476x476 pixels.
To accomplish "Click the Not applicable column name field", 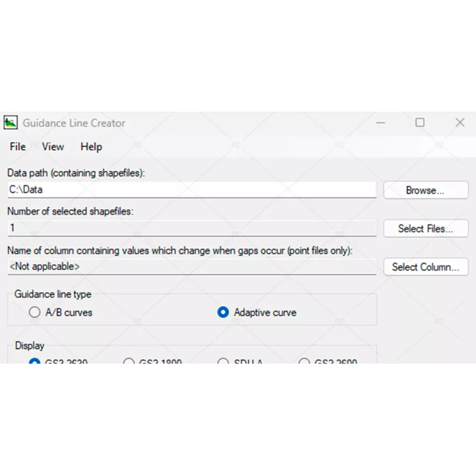I will 192,267.
